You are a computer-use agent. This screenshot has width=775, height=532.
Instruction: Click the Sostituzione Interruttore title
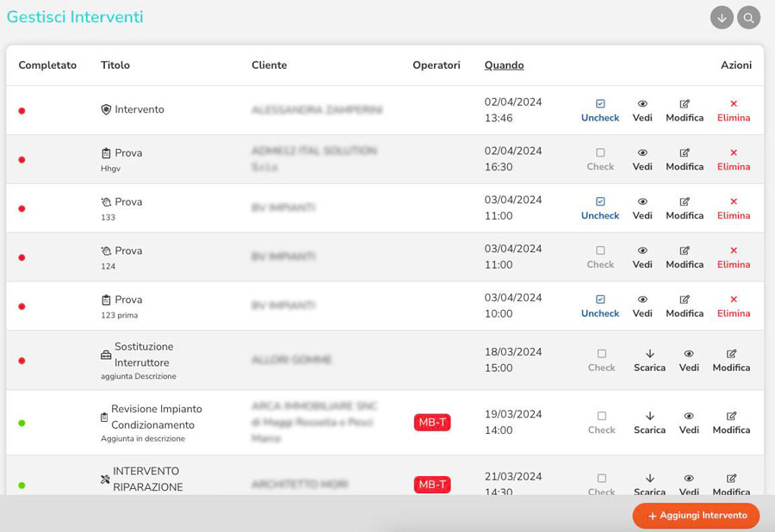pyautogui.click(x=144, y=355)
